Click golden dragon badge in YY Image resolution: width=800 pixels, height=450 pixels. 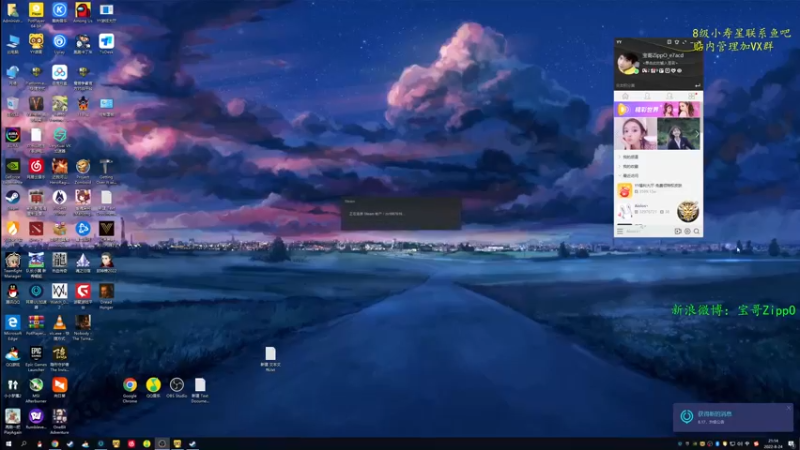point(687,211)
